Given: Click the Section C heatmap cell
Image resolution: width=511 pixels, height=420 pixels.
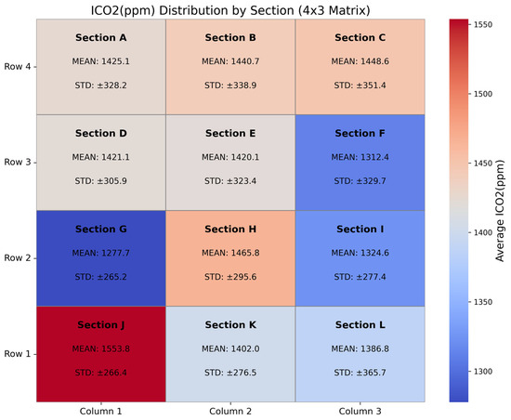Looking at the screenshot, I should 360,67.
